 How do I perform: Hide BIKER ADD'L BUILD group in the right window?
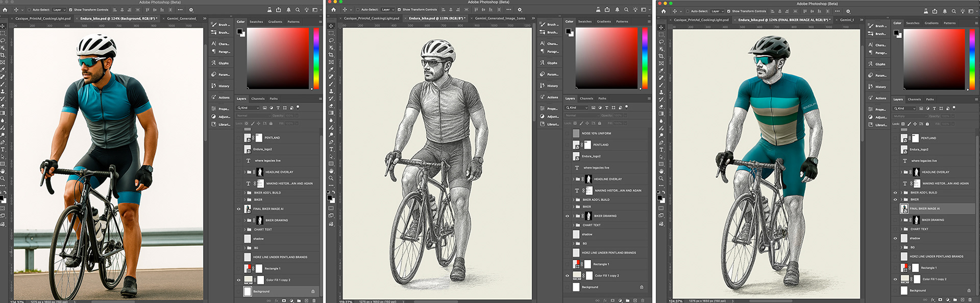click(895, 193)
